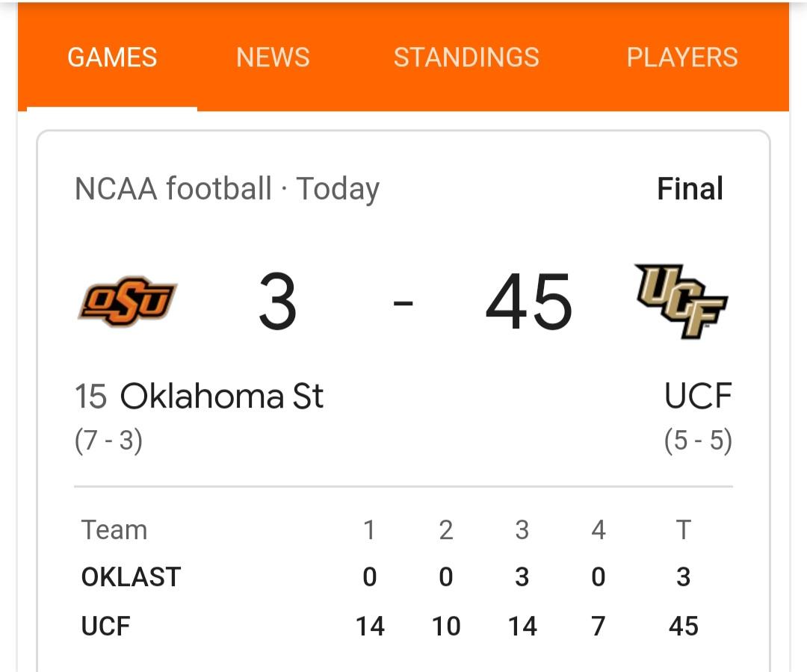Click Oklahoma State's 7 - 3 record

108,441
